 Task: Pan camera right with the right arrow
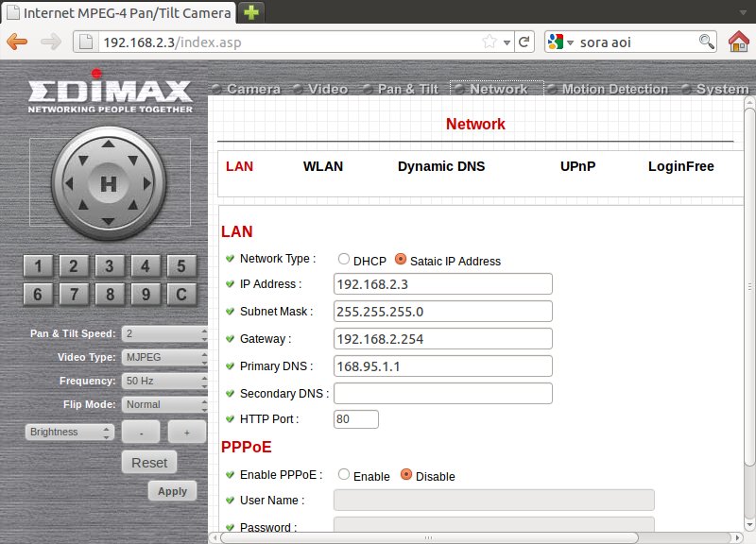tap(146, 184)
